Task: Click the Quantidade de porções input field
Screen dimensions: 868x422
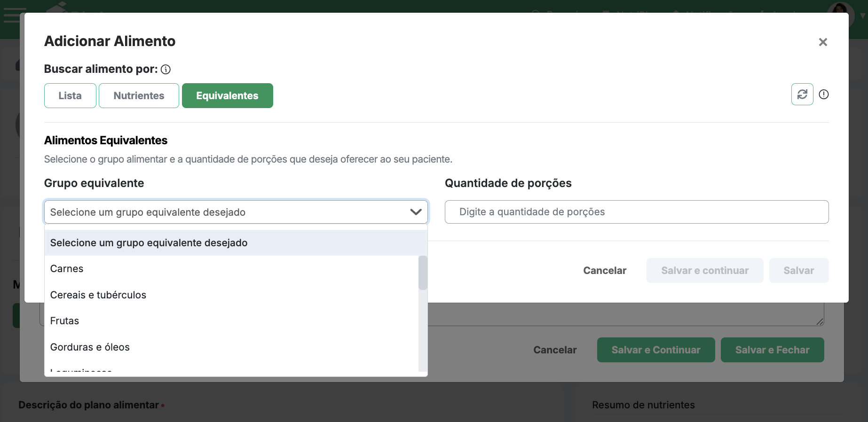Action: tap(636, 212)
